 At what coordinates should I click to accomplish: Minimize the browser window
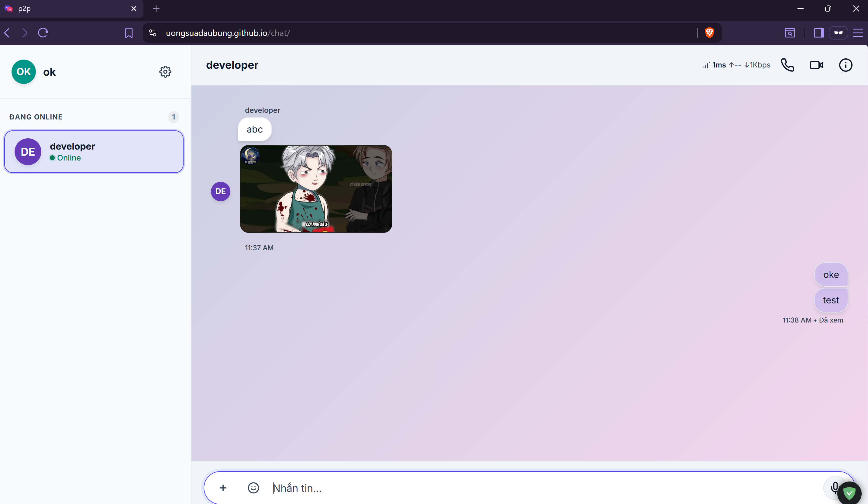tap(801, 9)
